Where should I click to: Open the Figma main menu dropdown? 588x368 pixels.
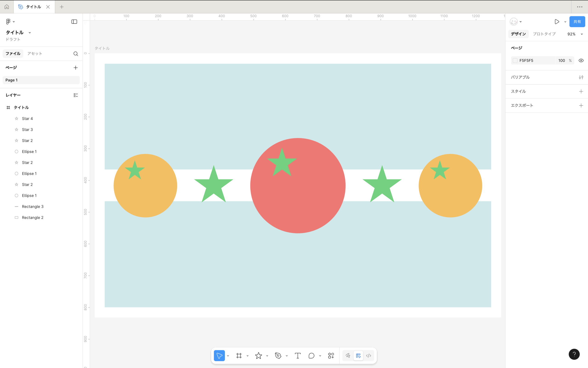pos(10,22)
